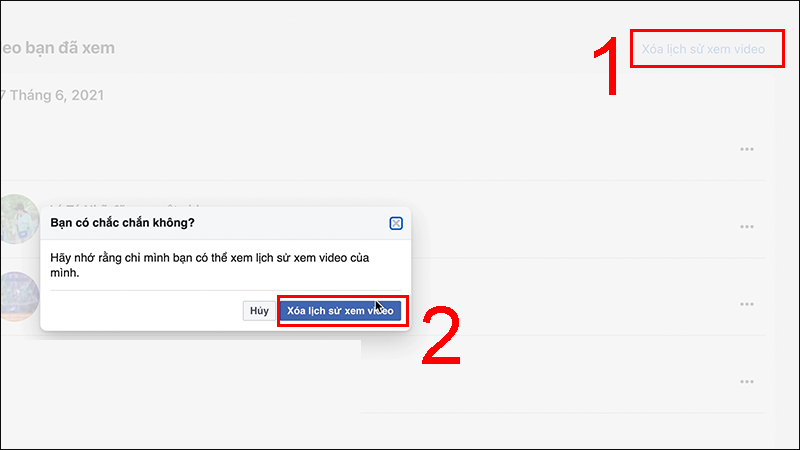Select the 'Tháng 6, 2021' date label
The image size is (800, 450).
[57, 95]
